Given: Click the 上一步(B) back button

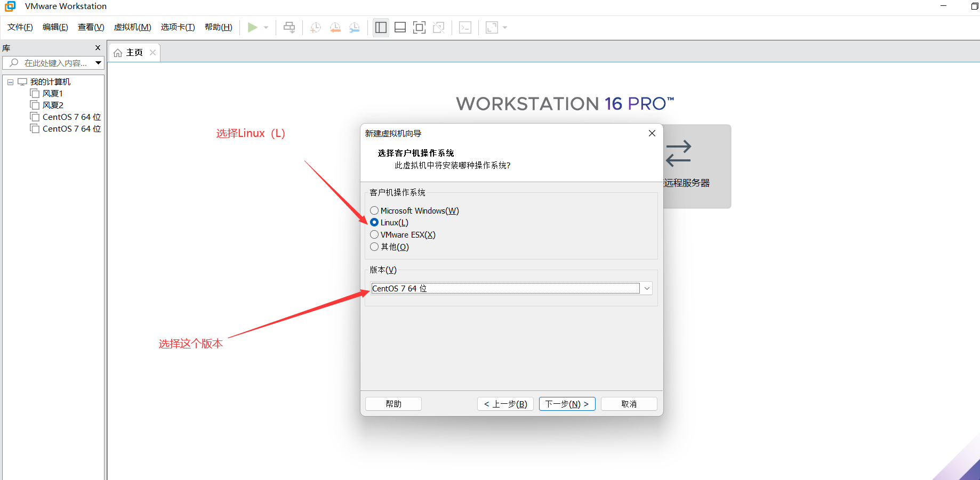Looking at the screenshot, I should click(x=505, y=404).
